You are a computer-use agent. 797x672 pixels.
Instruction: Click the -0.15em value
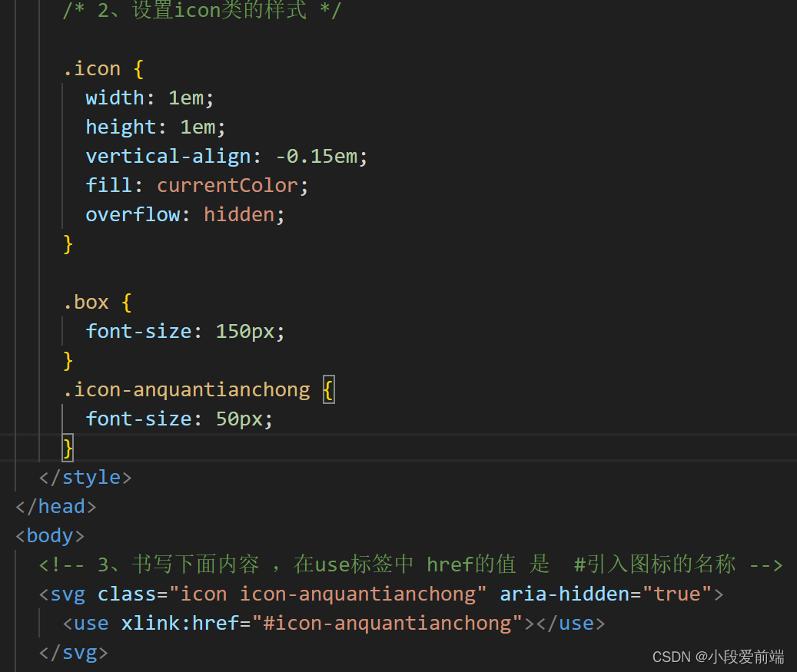316,156
